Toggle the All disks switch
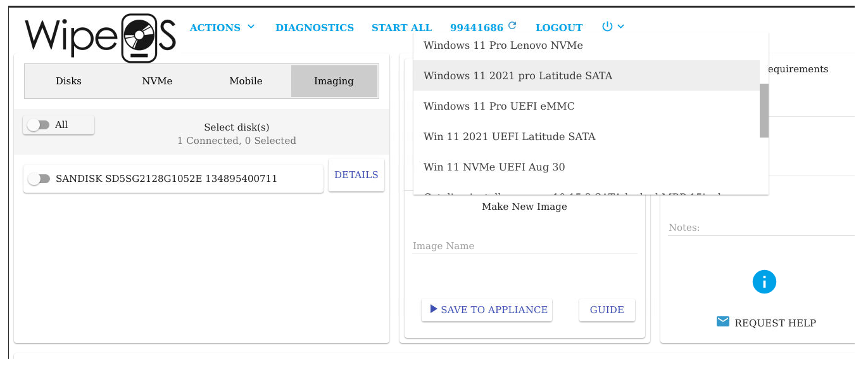The image size is (868, 367). tap(38, 125)
